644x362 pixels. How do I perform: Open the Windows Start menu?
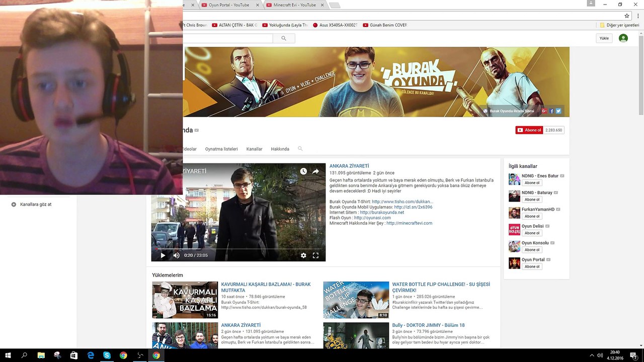(8, 355)
